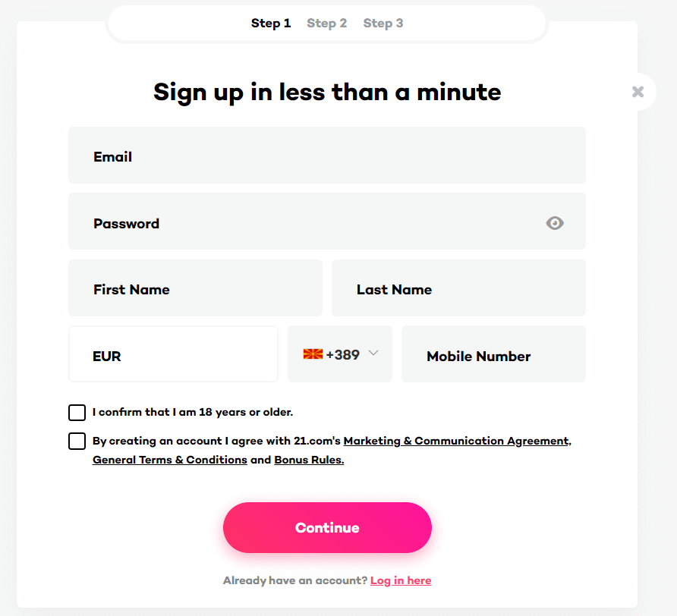Open the Marketing & Communication Agreement link
The width and height of the screenshot is (677, 616).
tap(456, 442)
